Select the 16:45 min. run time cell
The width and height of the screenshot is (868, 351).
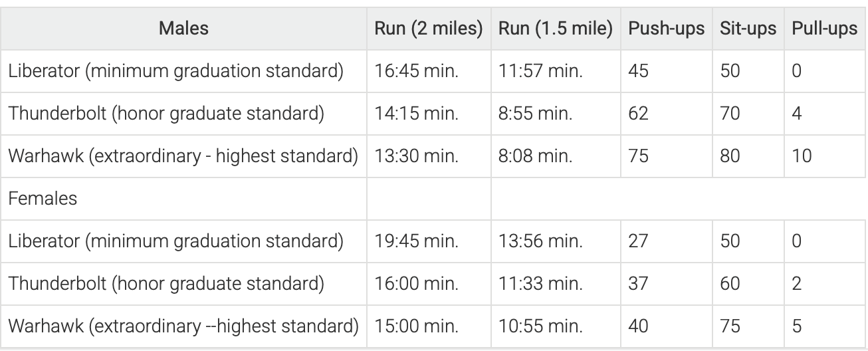[x=408, y=71]
